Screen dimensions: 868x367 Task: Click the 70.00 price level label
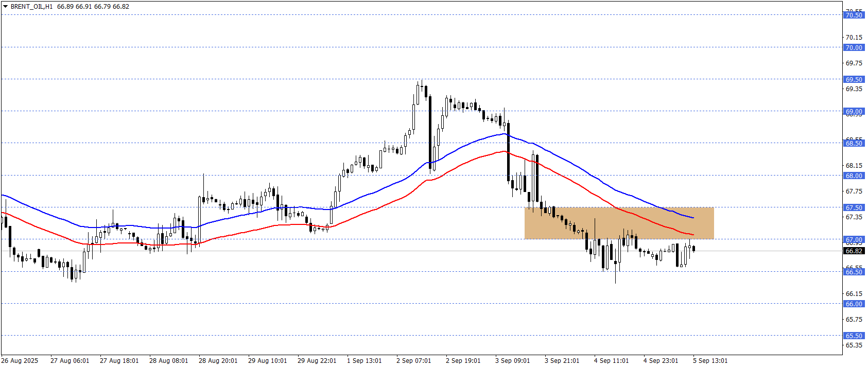(x=854, y=48)
